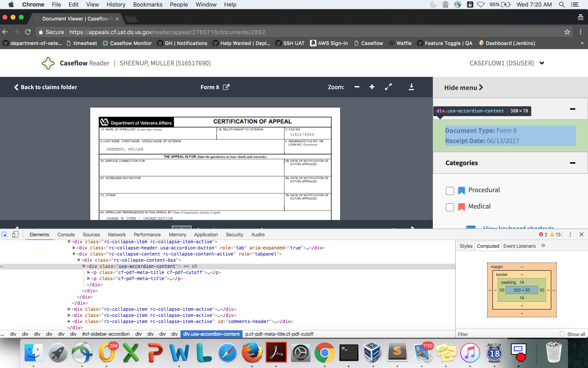
Task: Open Terminal from the Dock
Action: tap(349, 352)
